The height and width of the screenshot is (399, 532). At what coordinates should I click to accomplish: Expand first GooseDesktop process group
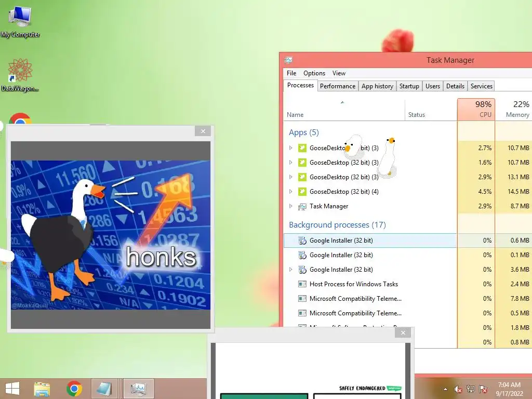[x=291, y=148]
